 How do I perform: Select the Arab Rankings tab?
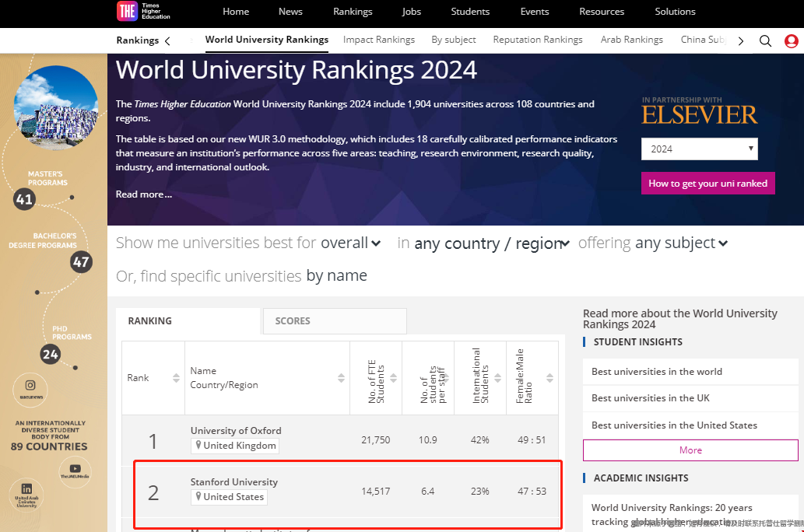(x=632, y=40)
